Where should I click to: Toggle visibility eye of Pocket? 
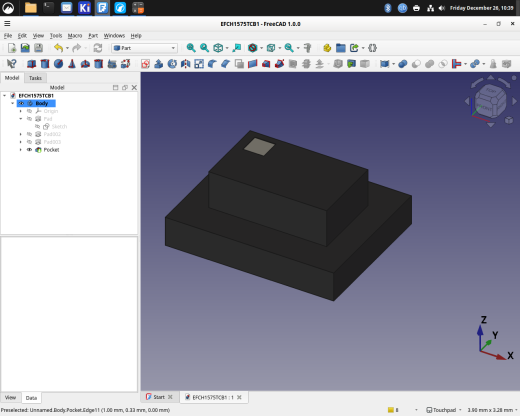(29, 150)
